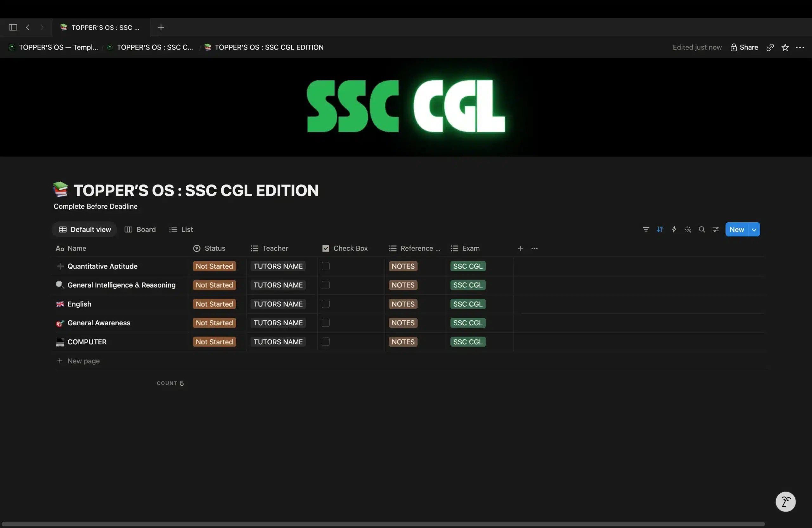Add a row with New page
812x528 pixels.
pyautogui.click(x=78, y=361)
